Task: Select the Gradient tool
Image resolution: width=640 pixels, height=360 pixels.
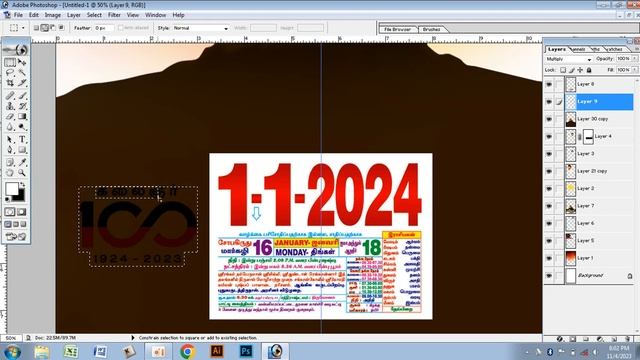Action: (x=22, y=116)
